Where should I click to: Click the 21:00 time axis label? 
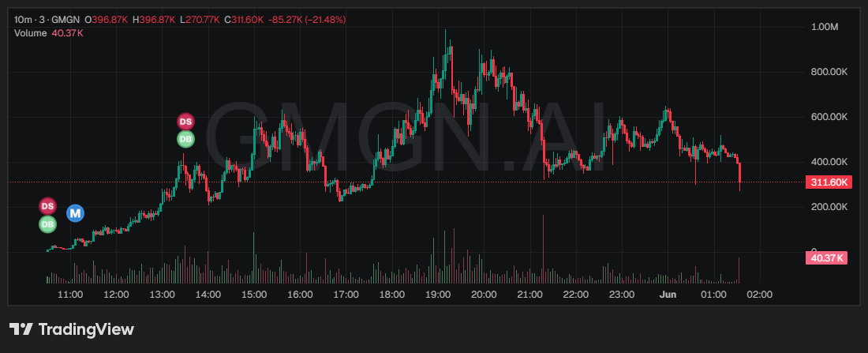point(529,295)
